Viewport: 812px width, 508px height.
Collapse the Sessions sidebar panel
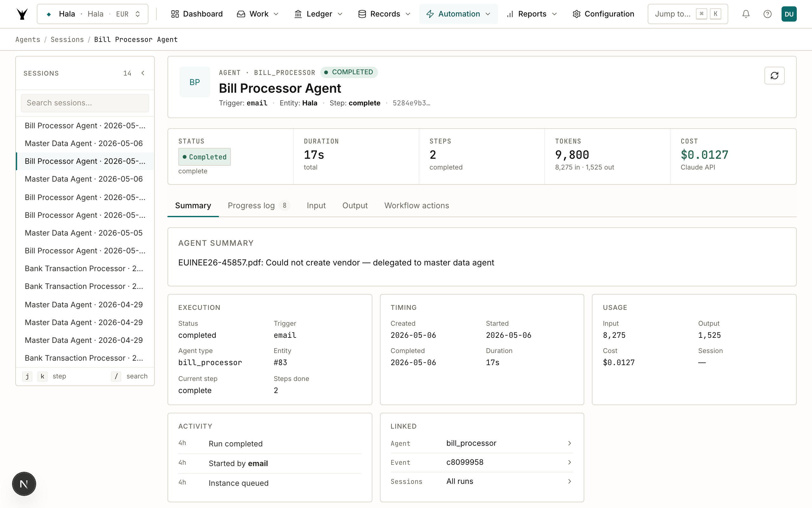point(143,73)
